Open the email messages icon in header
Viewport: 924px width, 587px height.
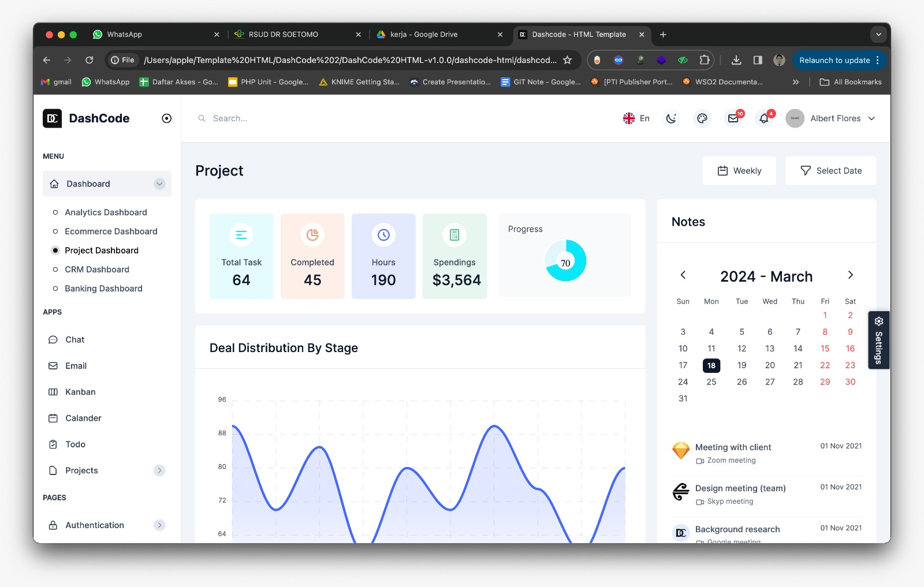pyautogui.click(x=733, y=119)
